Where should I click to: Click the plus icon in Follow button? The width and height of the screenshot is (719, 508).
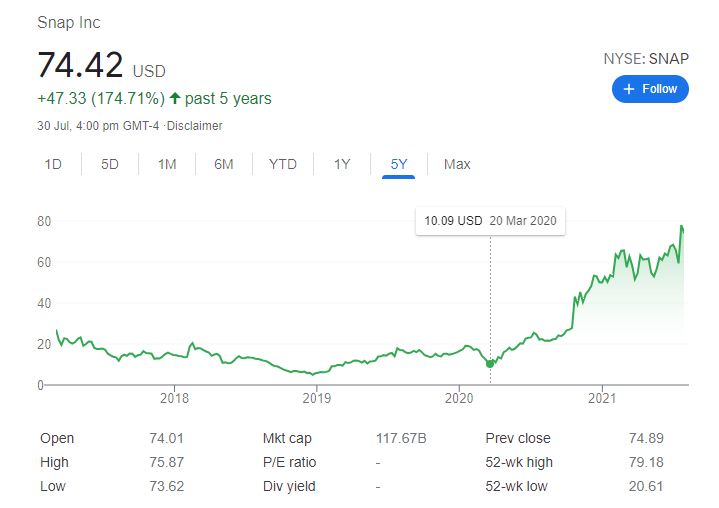[x=629, y=89]
